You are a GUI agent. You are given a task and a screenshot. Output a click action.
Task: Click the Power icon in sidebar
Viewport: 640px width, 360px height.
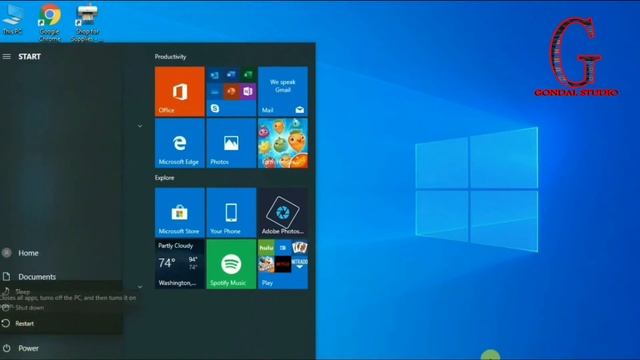(7, 348)
